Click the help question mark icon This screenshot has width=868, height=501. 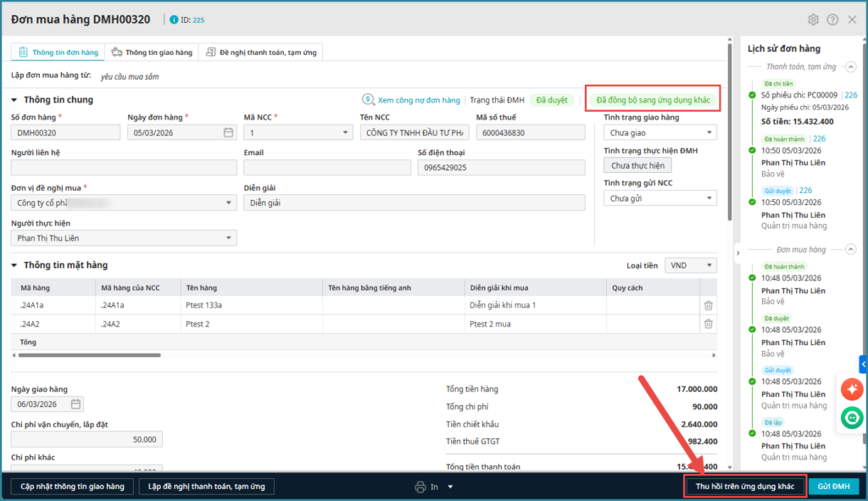coord(832,19)
